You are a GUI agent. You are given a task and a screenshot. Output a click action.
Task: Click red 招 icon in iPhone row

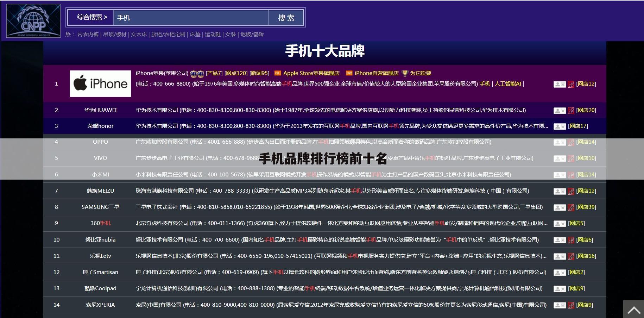[x=571, y=84]
